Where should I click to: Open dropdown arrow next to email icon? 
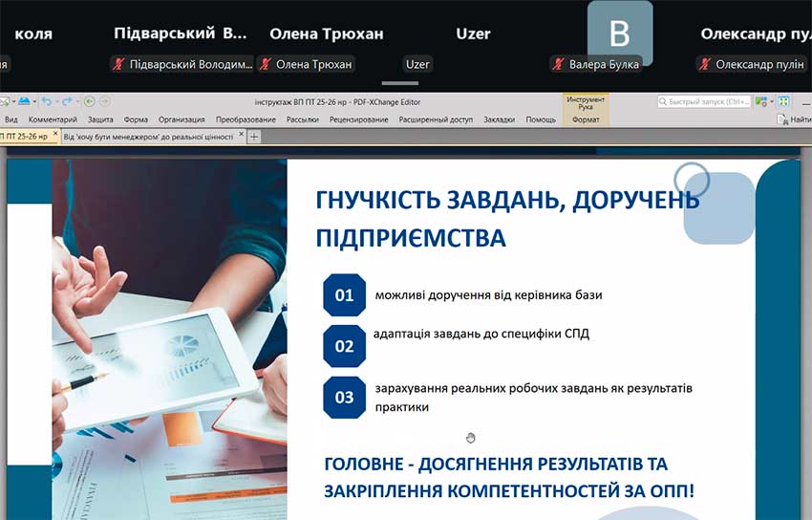click(13, 102)
